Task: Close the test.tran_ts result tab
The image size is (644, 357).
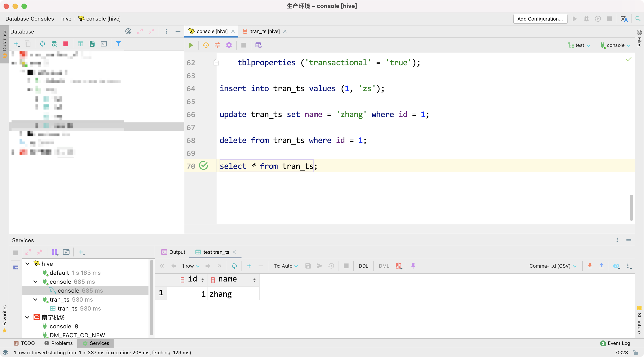Action: 234,252
